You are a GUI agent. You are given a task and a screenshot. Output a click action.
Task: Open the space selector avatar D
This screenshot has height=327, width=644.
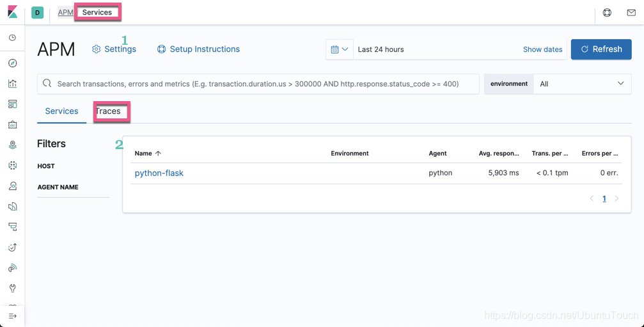37,13
